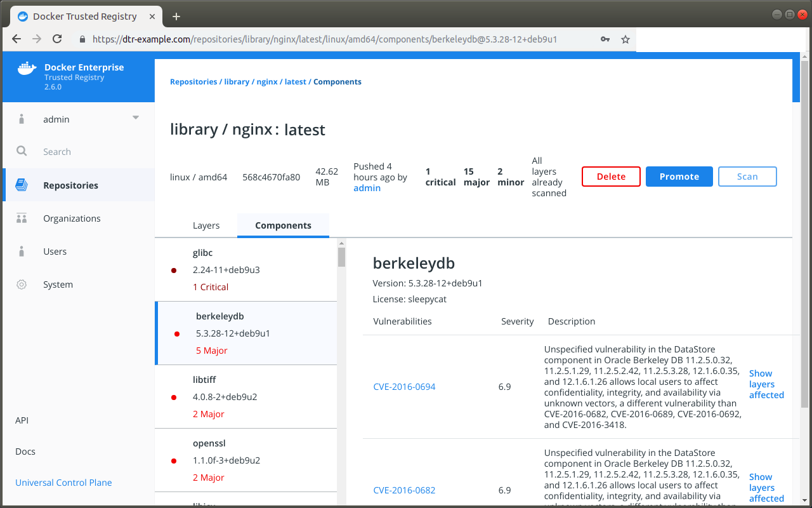The height and width of the screenshot is (508, 812).
Task: Show layers affected for CVE-2016-0694
Action: coord(766,384)
